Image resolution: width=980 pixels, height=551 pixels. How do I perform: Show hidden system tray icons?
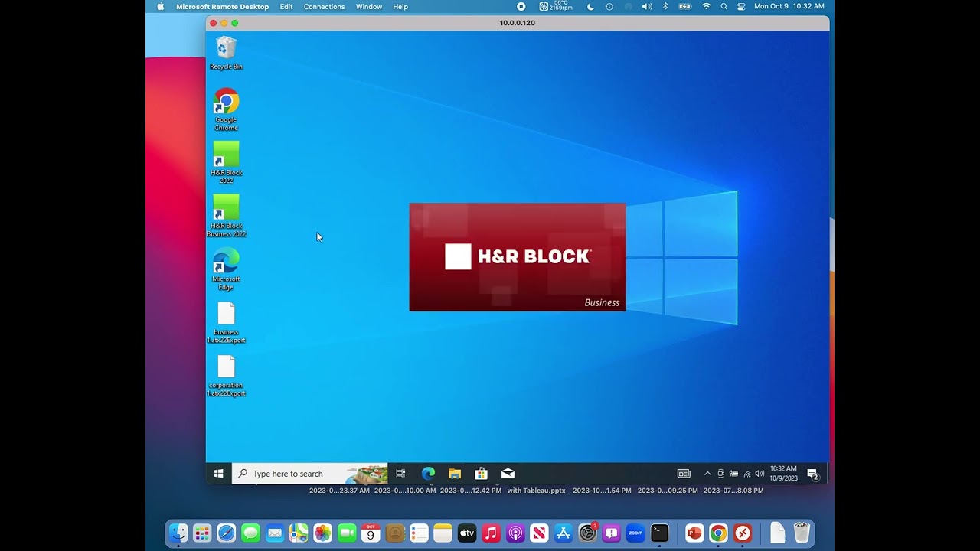[x=707, y=474]
